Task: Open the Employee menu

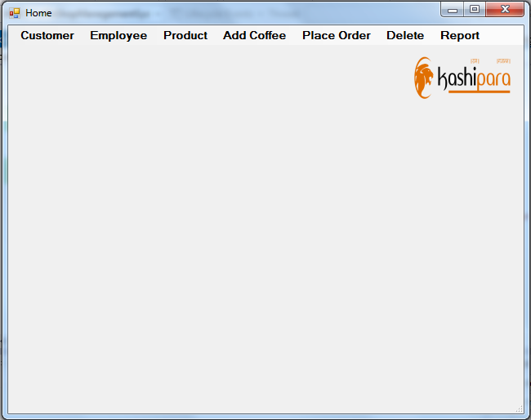Action: [118, 36]
